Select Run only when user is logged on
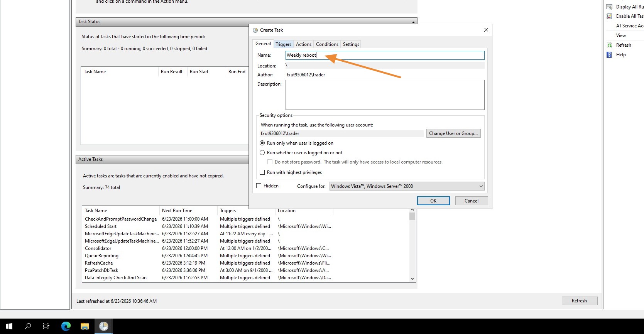Viewport: 644px width, 334px height. pyautogui.click(x=262, y=143)
